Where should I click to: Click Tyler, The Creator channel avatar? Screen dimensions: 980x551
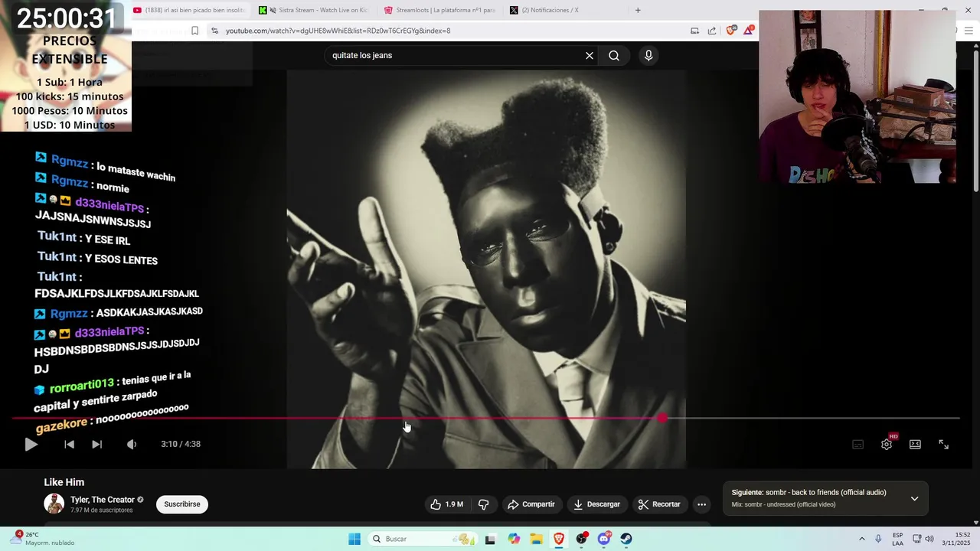pos(54,504)
